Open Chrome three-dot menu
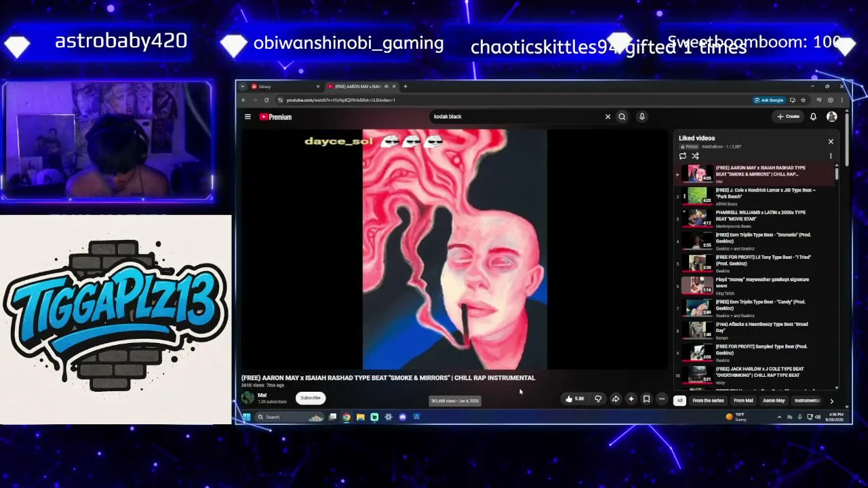The width and height of the screenshot is (868, 488). click(x=842, y=100)
